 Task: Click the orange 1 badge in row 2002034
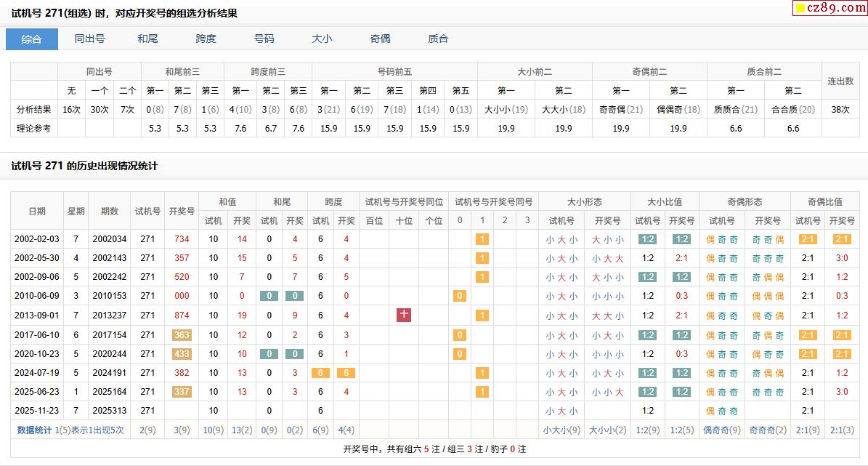pos(482,239)
